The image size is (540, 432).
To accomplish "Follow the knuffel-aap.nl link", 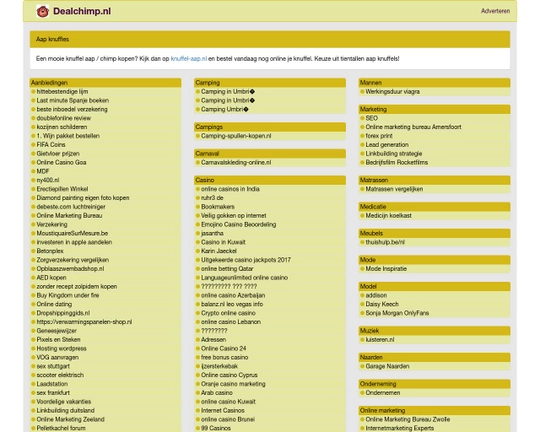I will point(189,59).
